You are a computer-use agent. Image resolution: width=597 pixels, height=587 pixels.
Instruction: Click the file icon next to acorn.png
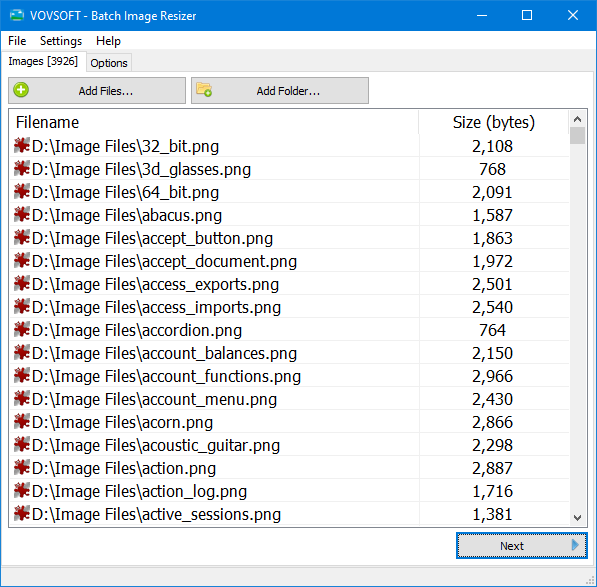[22, 421]
